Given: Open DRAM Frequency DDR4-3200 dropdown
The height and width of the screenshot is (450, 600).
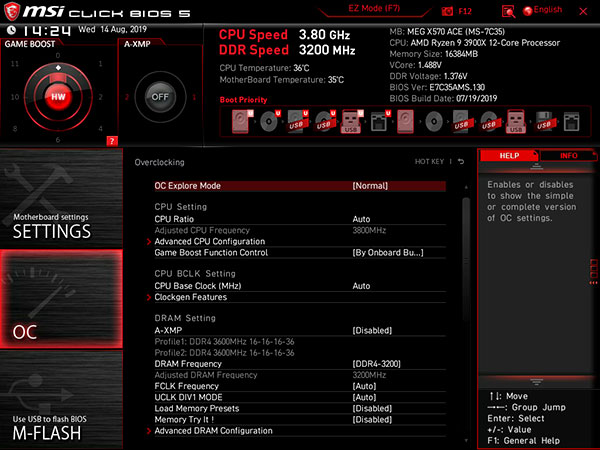Looking at the screenshot, I should point(300,364).
